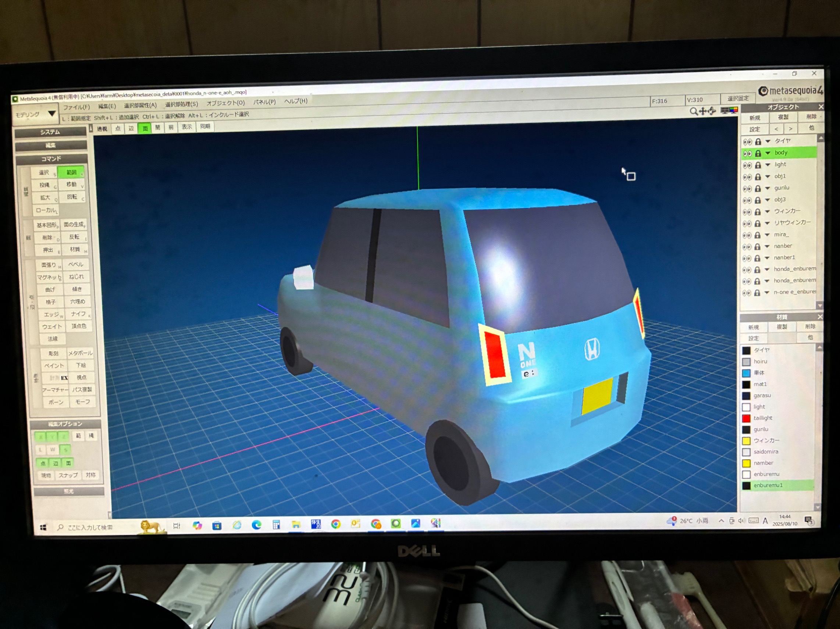Image resolution: width=840 pixels, height=629 pixels.
Task: Toggle visibility of gurilu object
Action: 747,189
